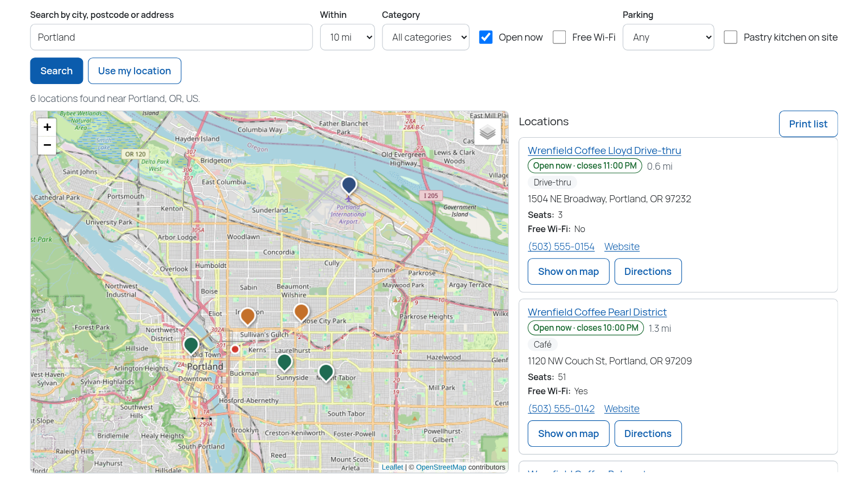Click address 1120 NW Couch St

(610, 361)
